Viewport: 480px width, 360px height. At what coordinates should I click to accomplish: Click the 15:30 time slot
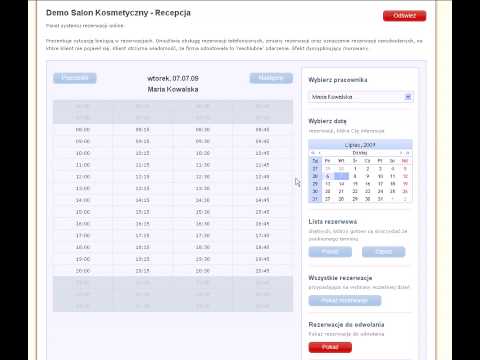coord(203,212)
